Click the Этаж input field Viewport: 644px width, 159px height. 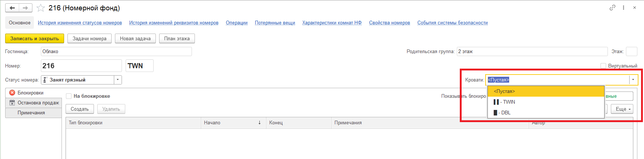(631, 51)
